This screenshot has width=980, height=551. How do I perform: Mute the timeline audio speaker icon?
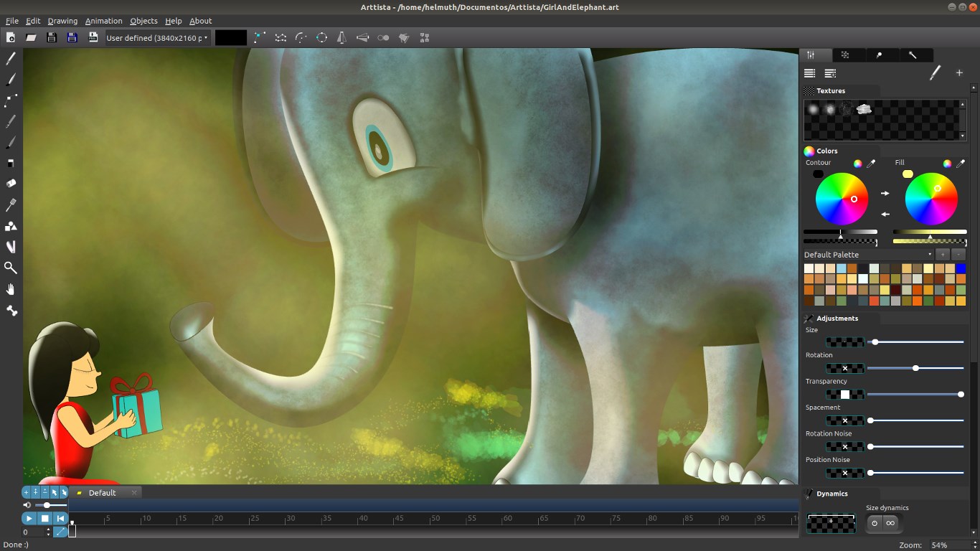[27, 504]
